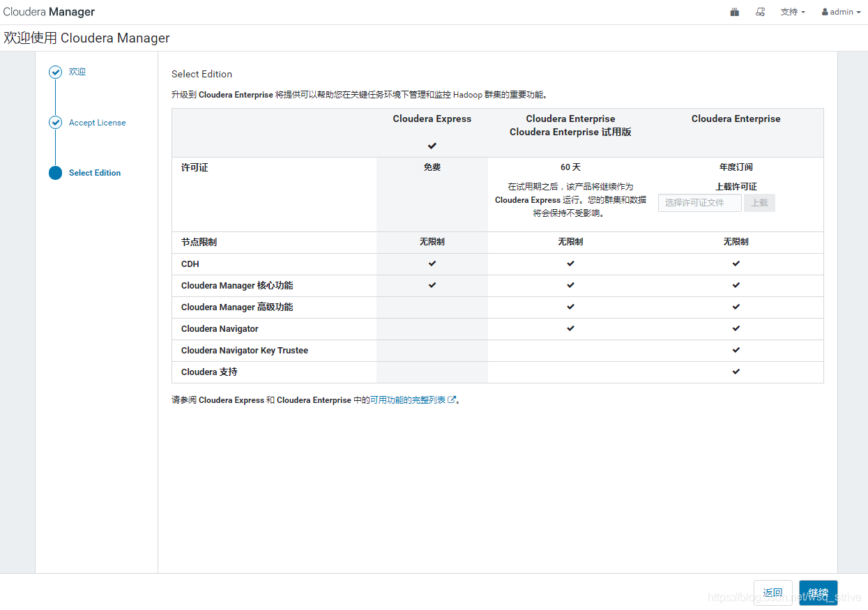Screen dimensions: 868x610
Task: Click Cloudera Navigator checkmark in trial column
Action: point(570,328)
